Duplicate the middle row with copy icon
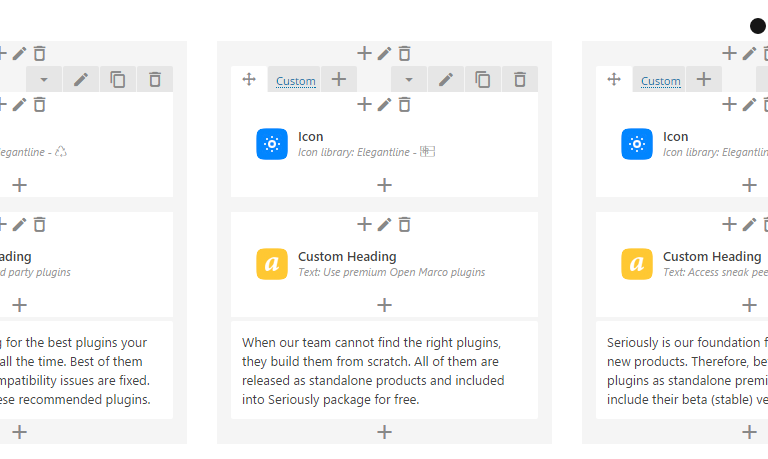The height and width of the screenshot is (459, 768). click(482, 79)
